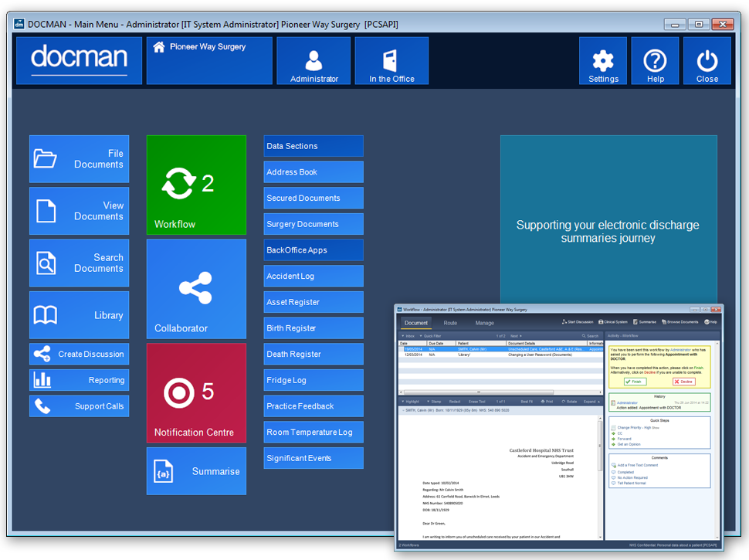The image size is (749, 560).
Task: Click Browse Documents in Workflow window toolbar
Action: [x=680, y=322]
